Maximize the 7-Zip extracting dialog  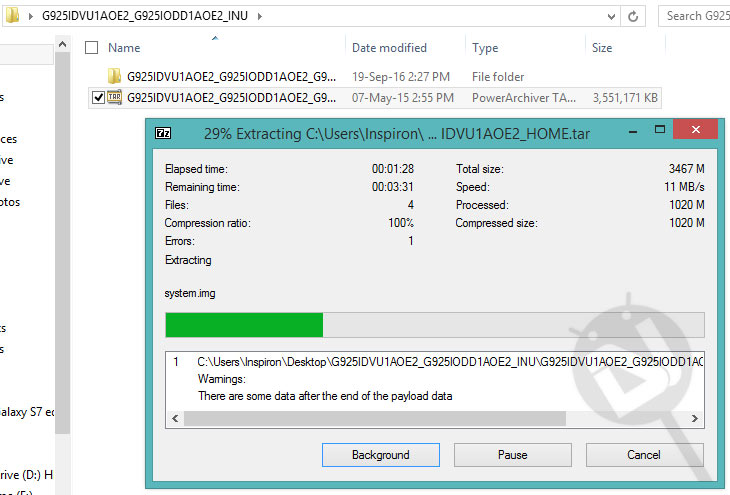(x=660, y=129)
